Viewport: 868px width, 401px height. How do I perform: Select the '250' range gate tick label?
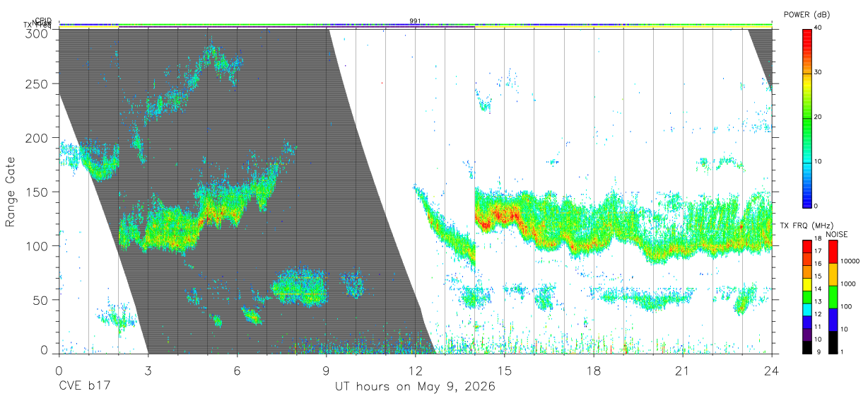click(x=37, y=84)
